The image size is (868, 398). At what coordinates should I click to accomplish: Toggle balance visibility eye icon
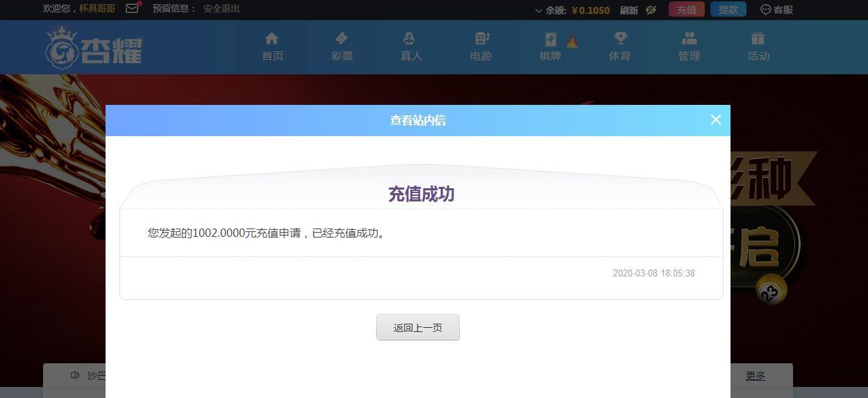pyautogui.click(x=651, y=10)
